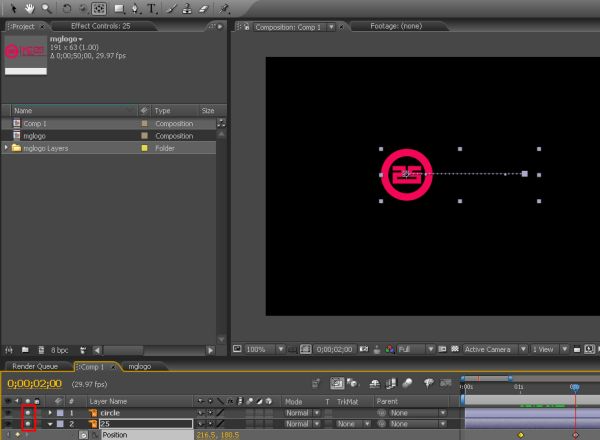Image resolution: width=600 pixels, height=440 pixels.
Task: Select the Brush tool
Action: point(171,8)
